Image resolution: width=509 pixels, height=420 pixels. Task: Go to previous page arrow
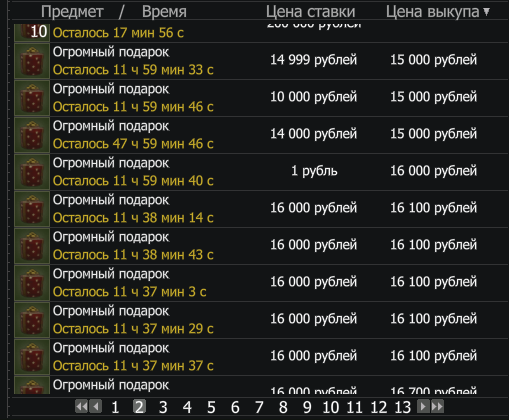coord(96,406)
